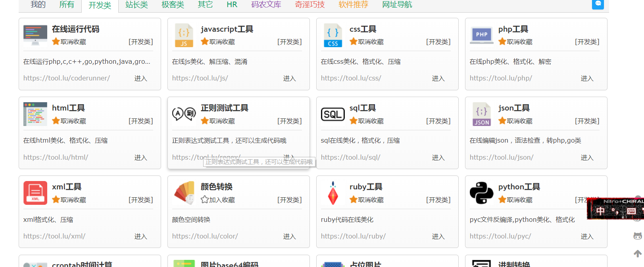Open the 软件推荐 tab
This screenshot has width=644, height=267.
tap(353, 4)
